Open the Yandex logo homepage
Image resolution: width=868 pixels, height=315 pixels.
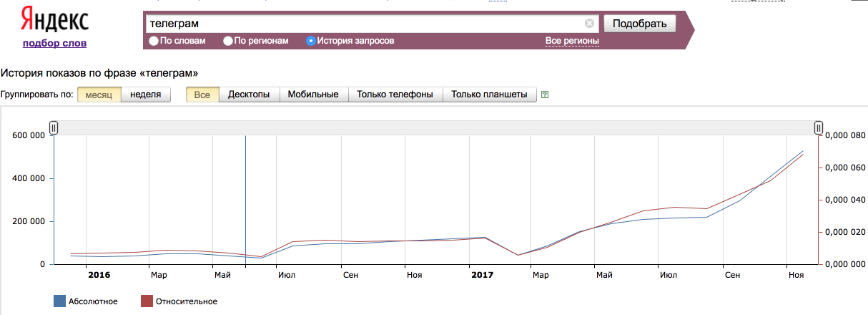click(54, 19)
